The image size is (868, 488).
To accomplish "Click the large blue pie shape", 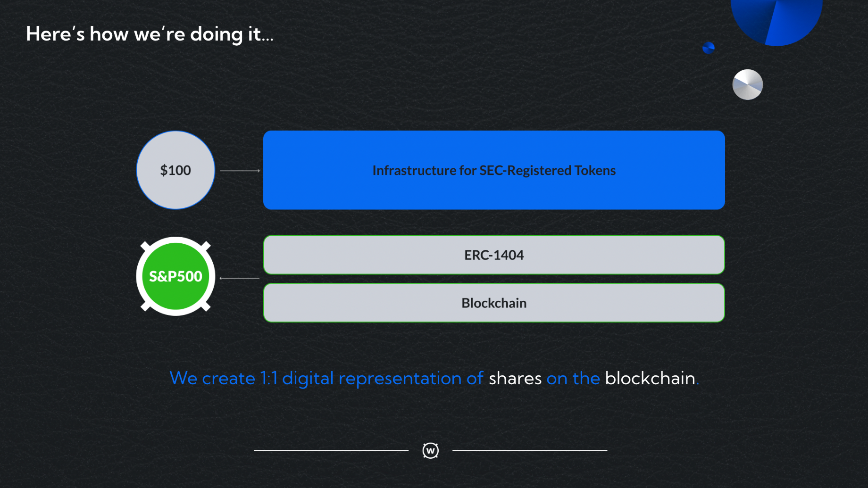I will click(776, 19).
